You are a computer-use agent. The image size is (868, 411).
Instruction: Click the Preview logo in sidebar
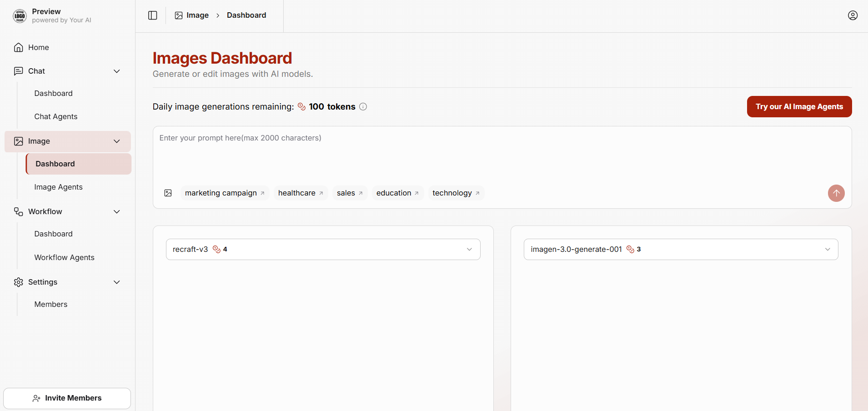click(x=20, y=16)
